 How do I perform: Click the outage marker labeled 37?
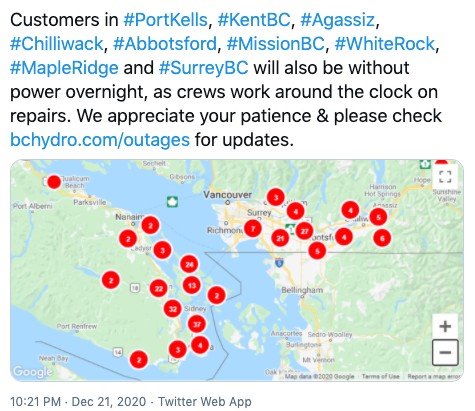coord(197,324)
